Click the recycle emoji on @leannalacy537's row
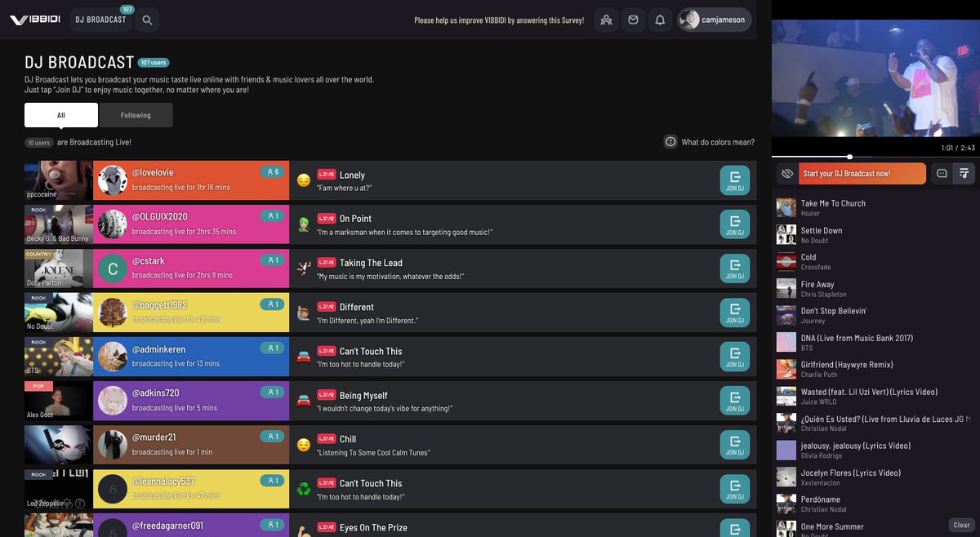This screenshot has height=537, width=980. [304, 489]
